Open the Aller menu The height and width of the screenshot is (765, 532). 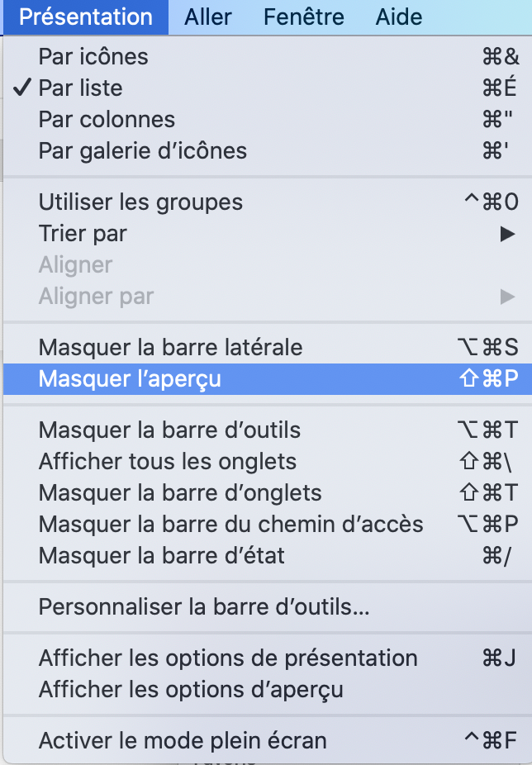(208, 17)
